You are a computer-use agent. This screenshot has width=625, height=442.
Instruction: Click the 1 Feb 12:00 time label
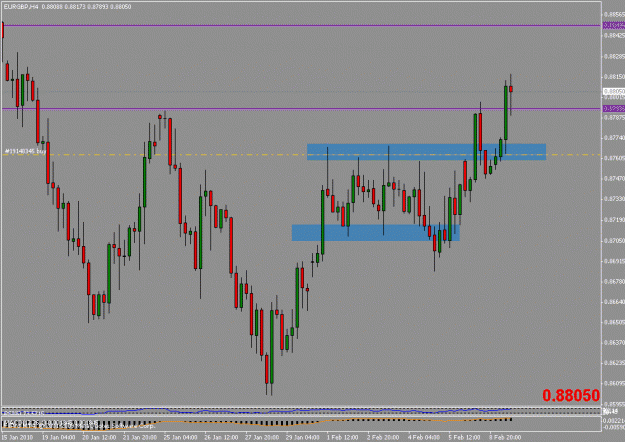(x=342, y=437)
